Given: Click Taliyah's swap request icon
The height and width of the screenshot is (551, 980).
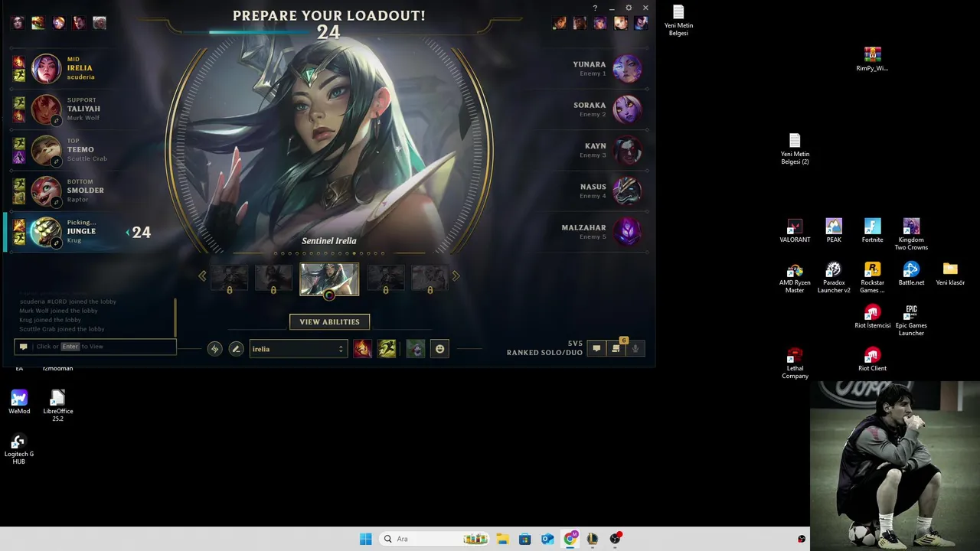Looking at the screenshot, I should pos(56,121).
